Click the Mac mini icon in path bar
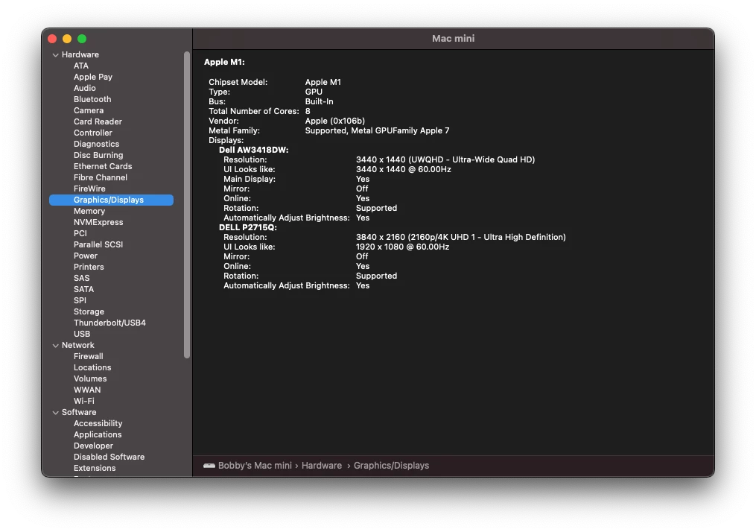Image resolution: width=756 pixels, height=532 pixels. pos(209,466)
